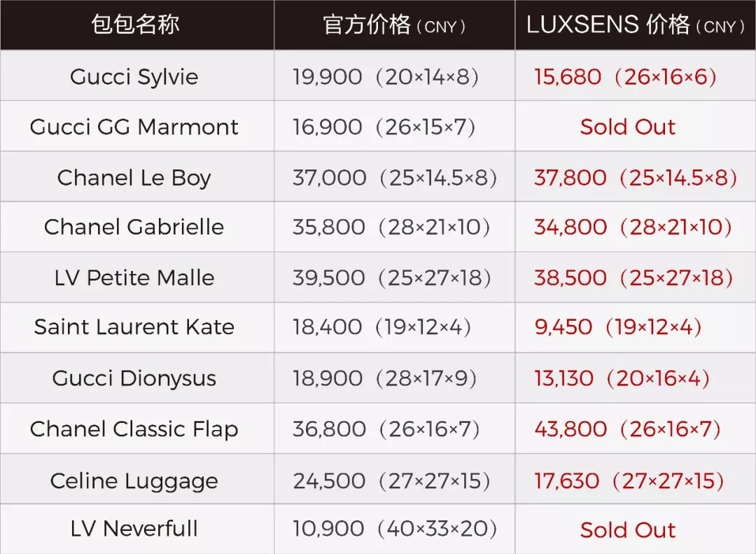Click Sold Out for Gucci GG Marmont
The height and width of the screenshot is (554, 756).
pos(628,127)
